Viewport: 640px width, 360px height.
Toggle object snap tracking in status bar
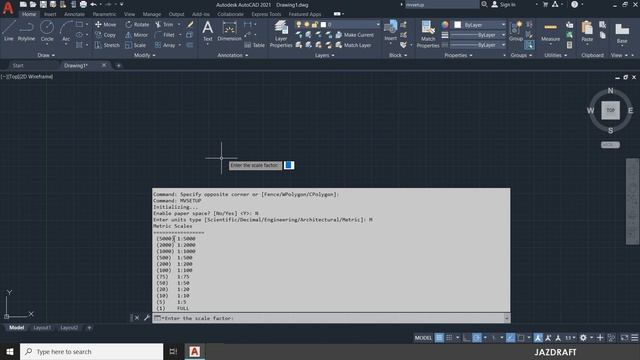[511, 338]
